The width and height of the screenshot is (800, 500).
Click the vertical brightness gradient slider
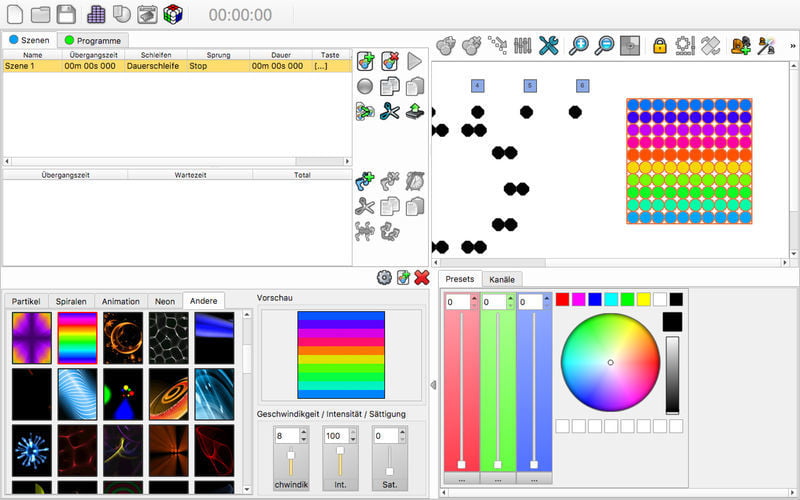(x=672, y=375)
